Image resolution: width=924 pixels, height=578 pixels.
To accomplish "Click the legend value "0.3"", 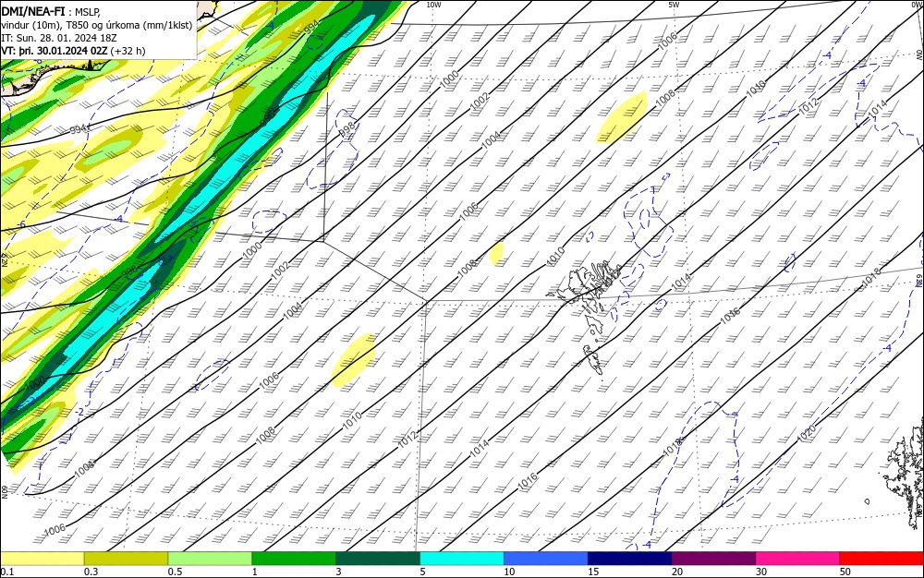I will click(91, 572).
